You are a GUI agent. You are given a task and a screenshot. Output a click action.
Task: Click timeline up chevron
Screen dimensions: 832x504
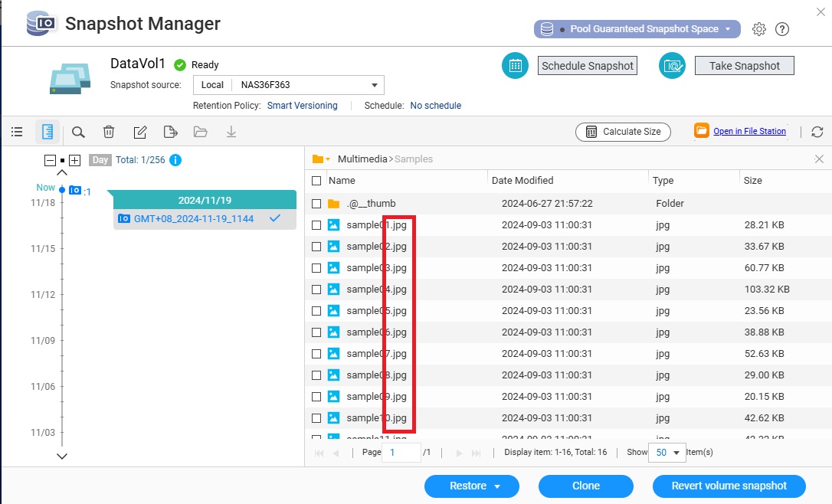pyautogui.click(x=62, y=173)
